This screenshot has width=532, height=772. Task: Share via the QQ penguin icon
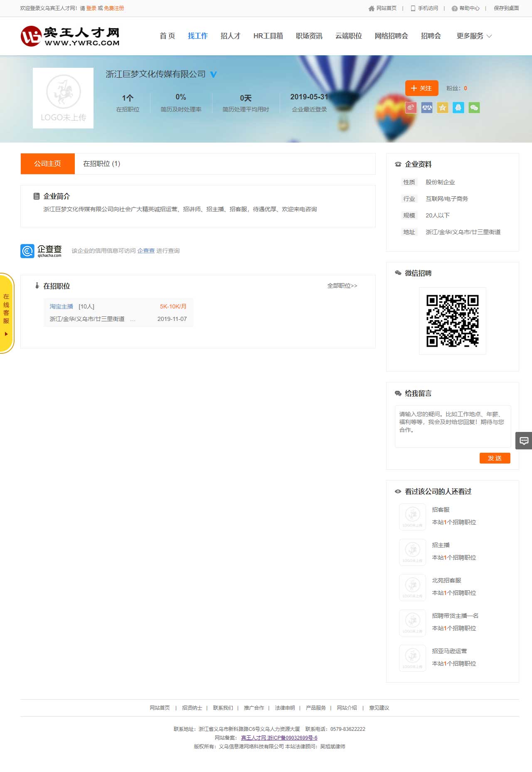pos(458,108)
